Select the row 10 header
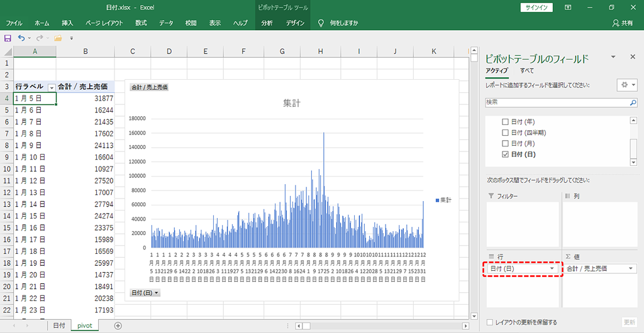This screenshot has height=333, width=644. [x=6, y=169]
